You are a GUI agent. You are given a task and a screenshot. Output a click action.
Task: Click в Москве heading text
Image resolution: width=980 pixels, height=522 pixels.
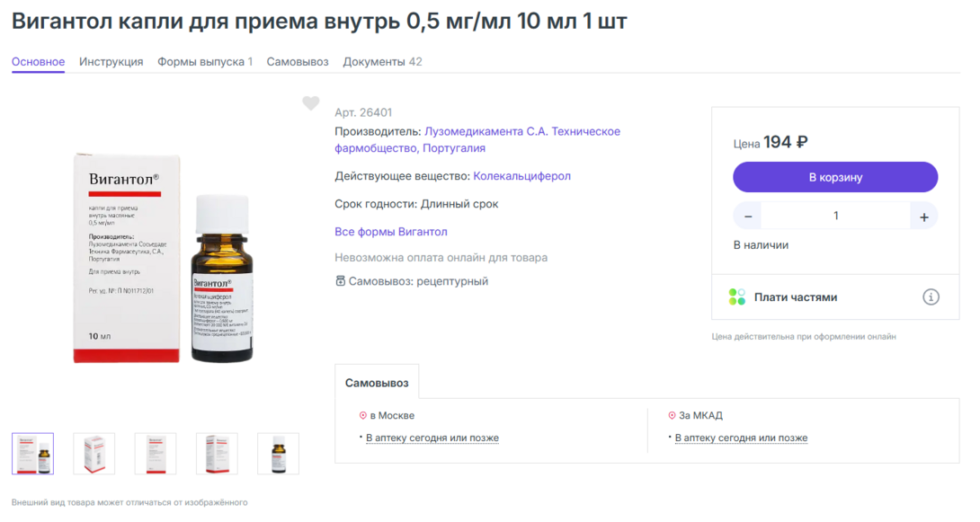point(392,415)
